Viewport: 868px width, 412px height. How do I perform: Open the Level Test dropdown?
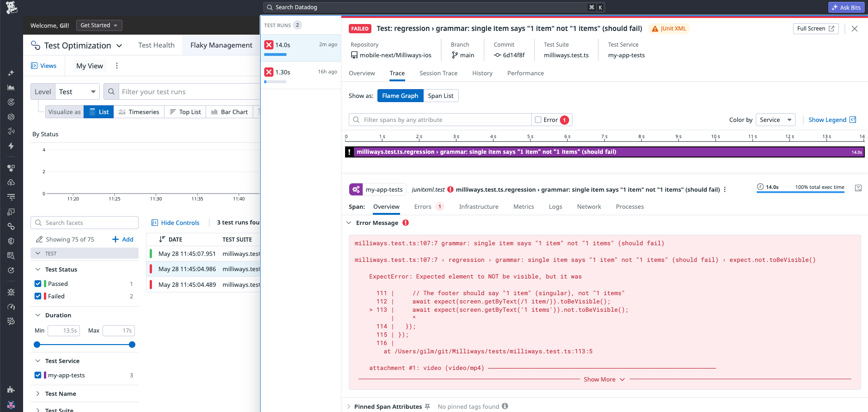click(x=78, y=91)
